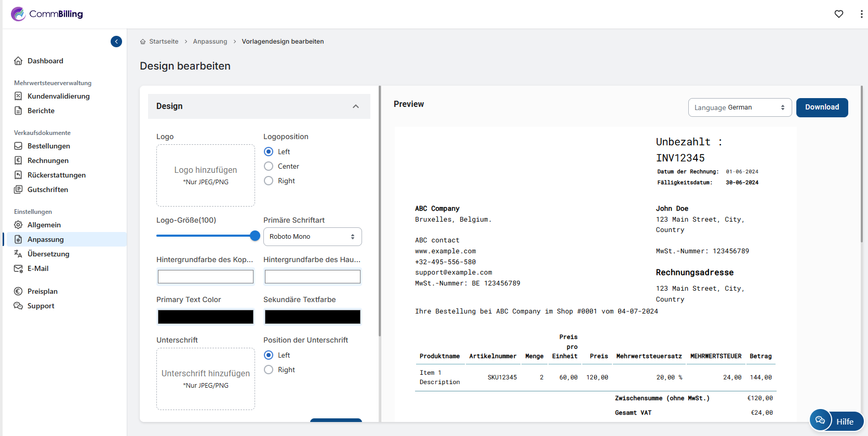Click the Vorlagendesign bearbeiten breadcrumb
This screenshot has height=436, width=868.
pyautogui.click(x=283, y=42)
